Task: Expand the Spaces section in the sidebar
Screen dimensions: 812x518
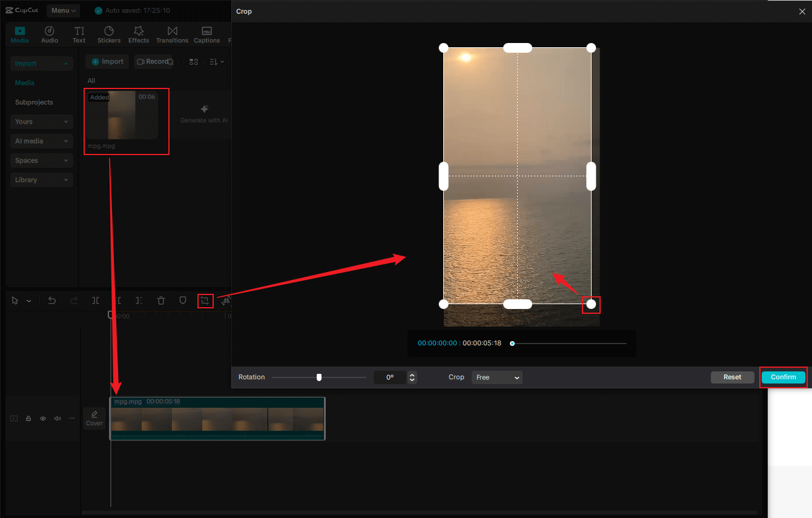Action: pyautogui.click(x=41, y=160)
